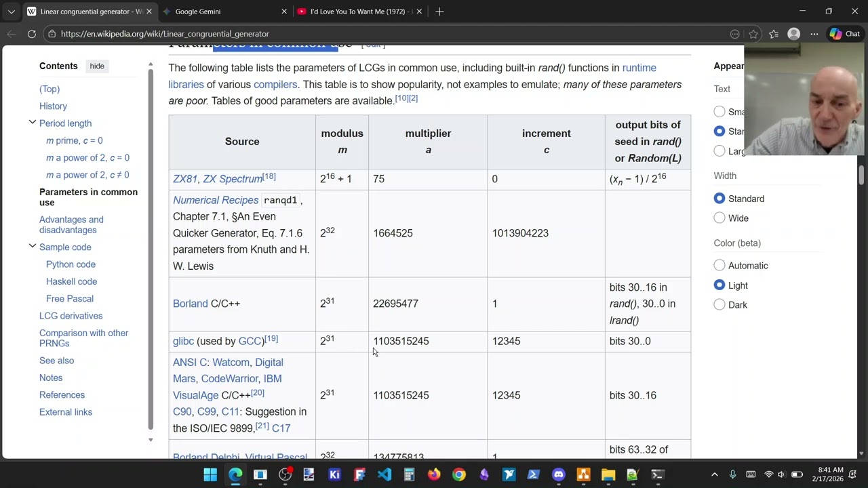Open the Windows Start menu
This screenshot has height=488, width=868.
tap(210, 474)
